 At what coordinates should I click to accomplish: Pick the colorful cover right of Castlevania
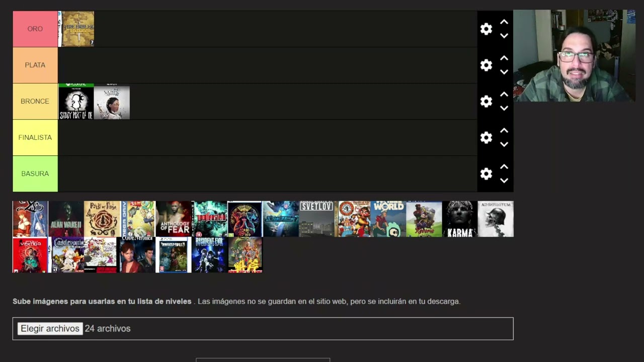[101, 255]
